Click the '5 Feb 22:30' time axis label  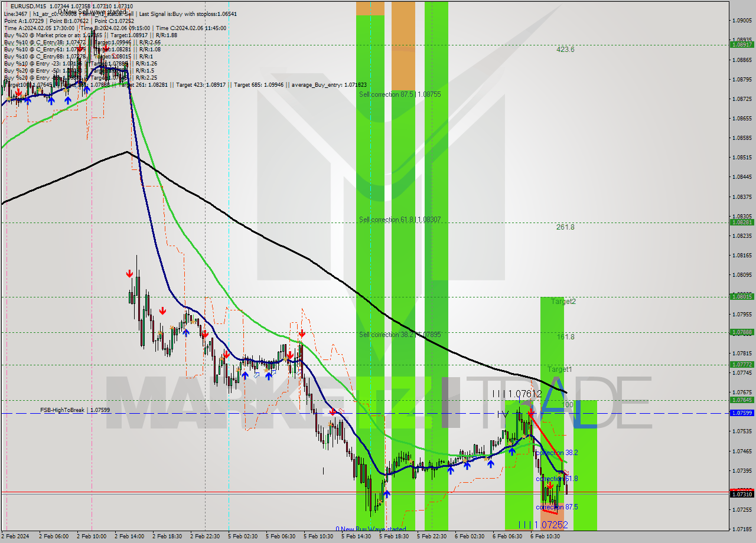pyautogui.click(x=432, y=537)
